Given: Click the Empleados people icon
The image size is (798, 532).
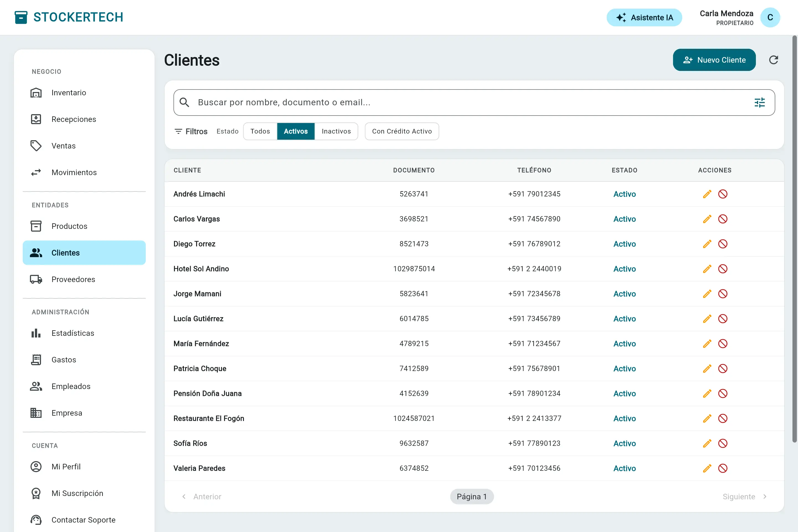Looking at the screenshot, I should coord(36,387).
